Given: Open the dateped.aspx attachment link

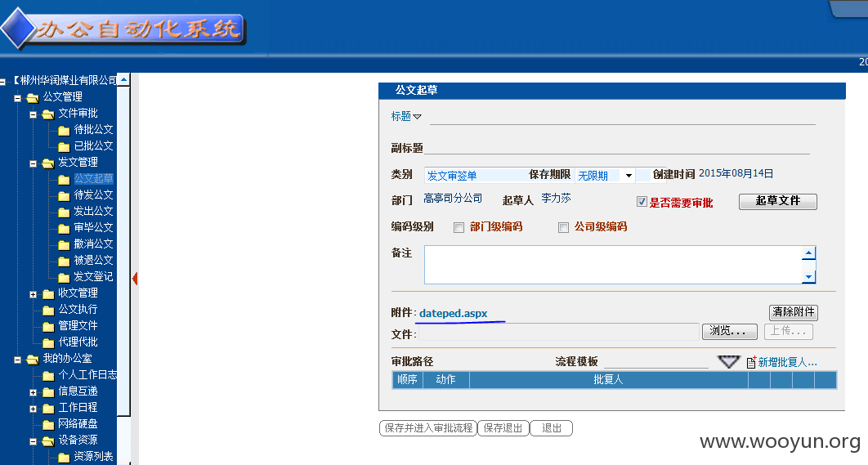Looking at the screenshot, I should 454,313.
